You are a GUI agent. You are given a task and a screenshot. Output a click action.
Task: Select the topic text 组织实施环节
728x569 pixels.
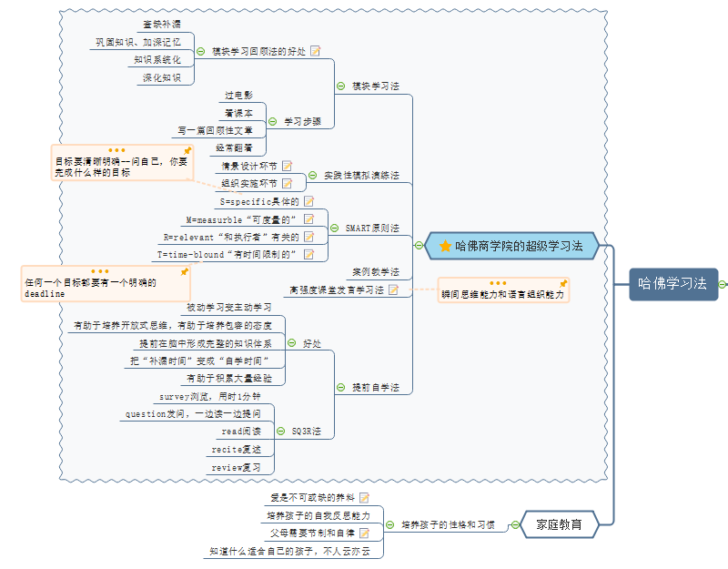coord(248,184)
